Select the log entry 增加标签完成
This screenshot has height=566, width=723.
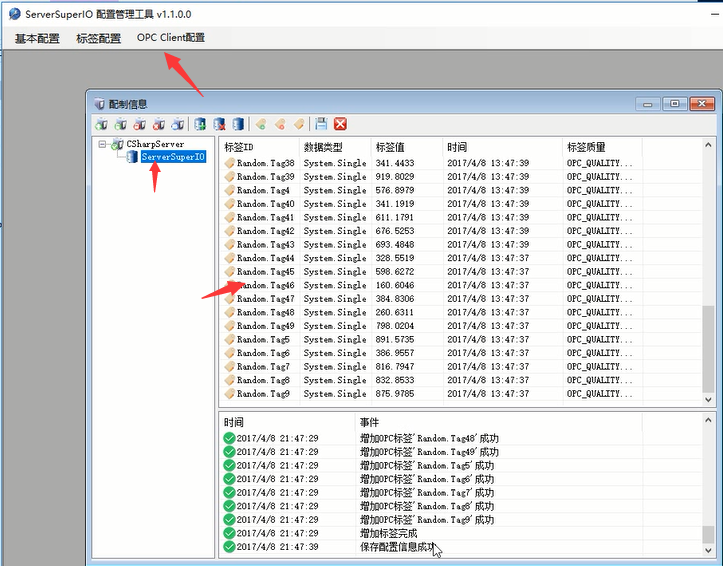coord(388,533)
